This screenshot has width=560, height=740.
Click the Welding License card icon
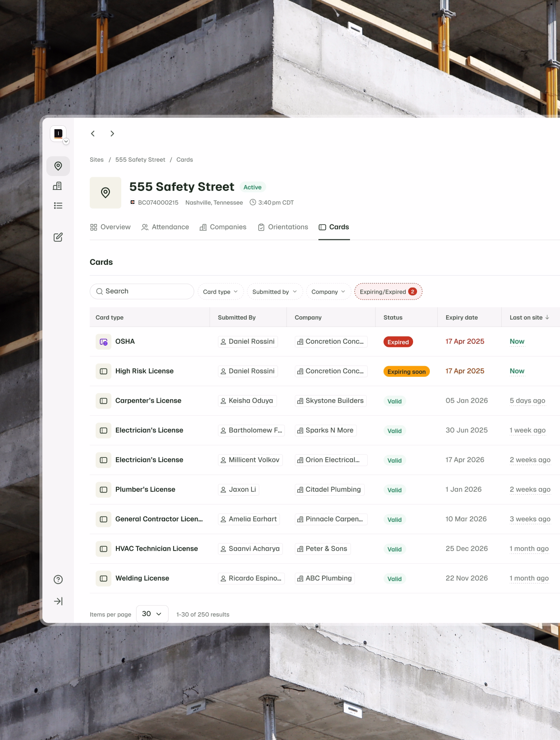tap(104, 579)
